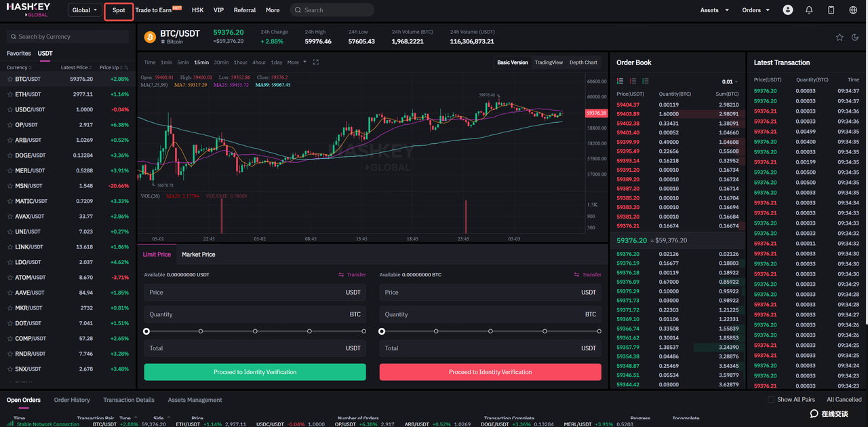Viewport: 868px width, 427px height.
Task: Select ETH/USDT in the currency list
Action: pyautogui.click(x=68, y=94)
